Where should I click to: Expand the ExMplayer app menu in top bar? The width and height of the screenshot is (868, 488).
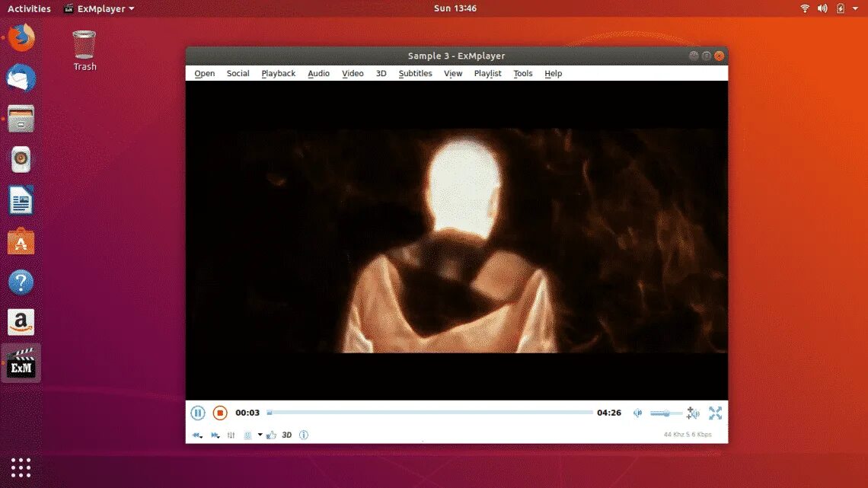coord(99,8)
